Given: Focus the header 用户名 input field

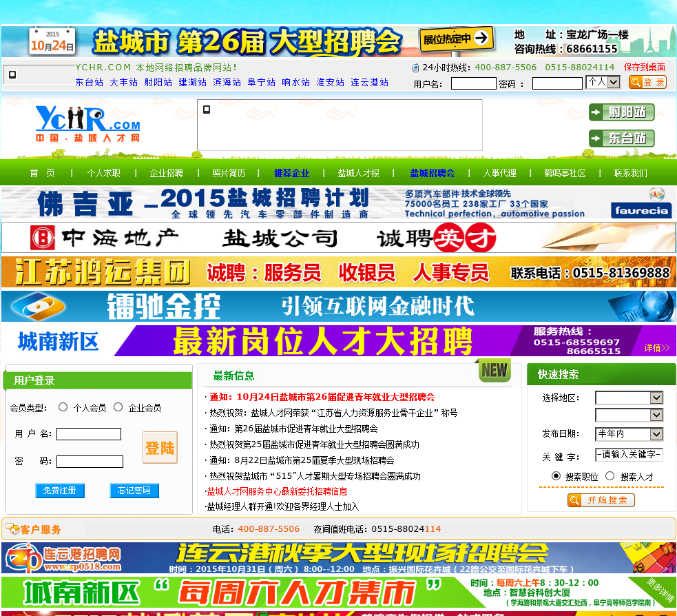Looking at the screenshot, I should [474, 83].
